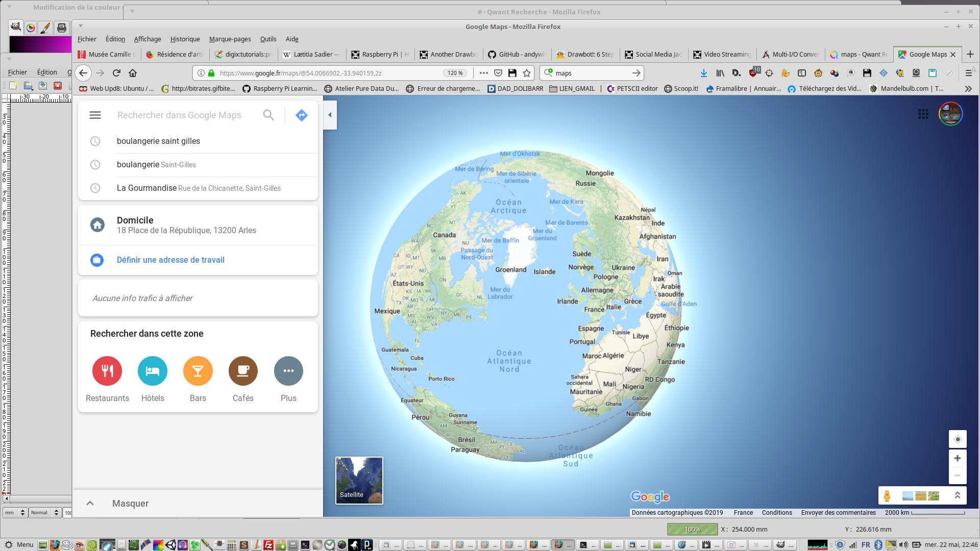Bookmark this page with the star
Viewport: 980px width, 551px height.
(527, 73)
